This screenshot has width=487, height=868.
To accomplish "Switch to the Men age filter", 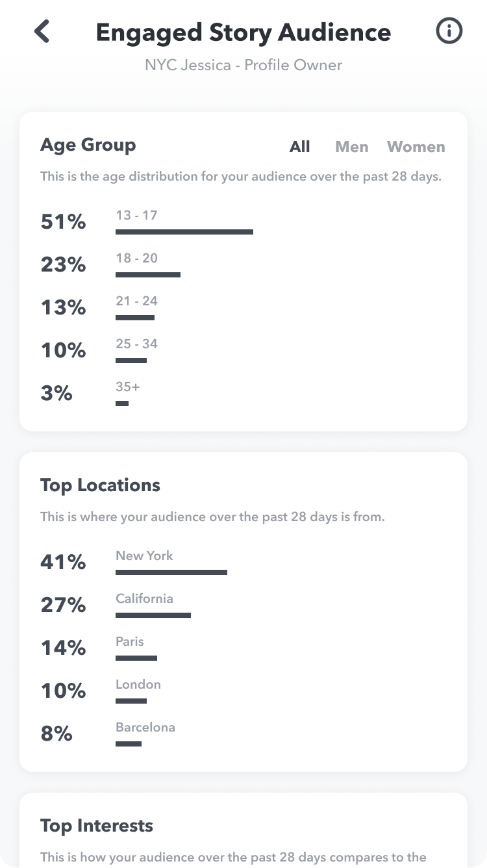I will click(352, 147).
